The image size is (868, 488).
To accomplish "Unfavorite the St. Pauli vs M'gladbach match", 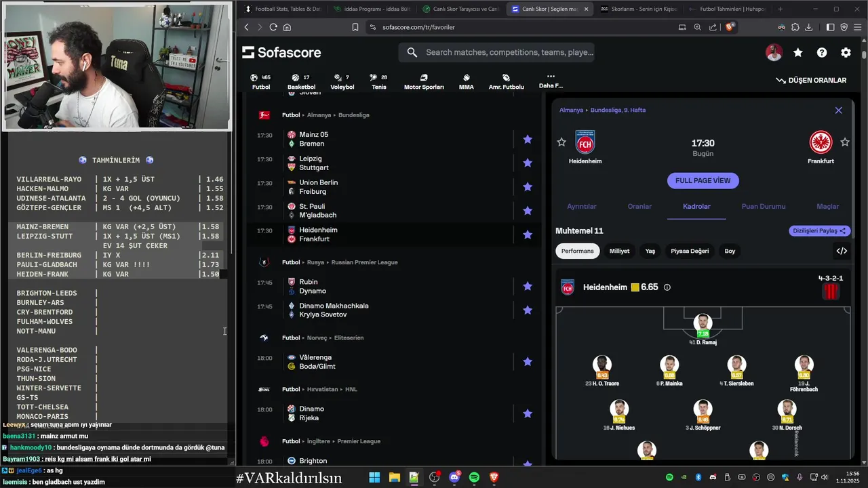I will [x=528, y=210].
